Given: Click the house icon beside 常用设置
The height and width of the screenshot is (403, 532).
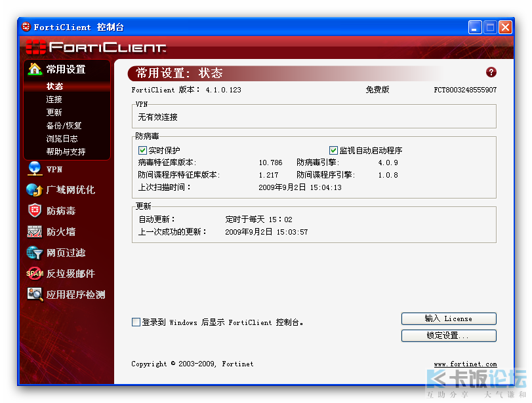Looking at the screenshot, I should pyautogui.click(x=35, y=69).
